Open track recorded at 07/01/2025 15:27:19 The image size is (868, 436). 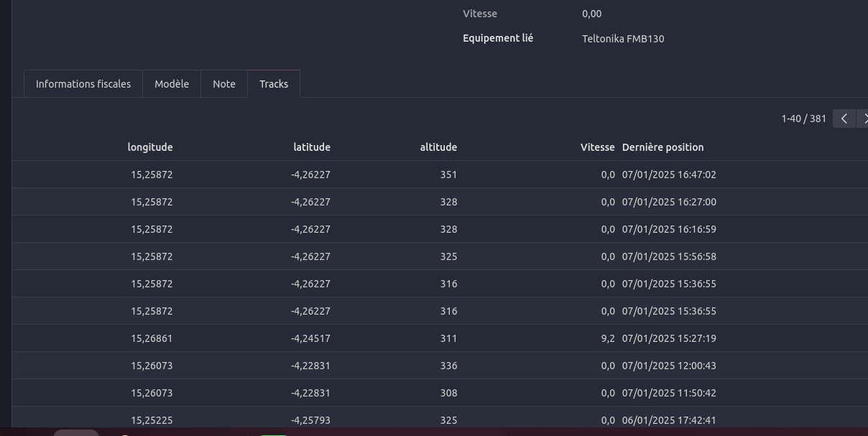669,338
